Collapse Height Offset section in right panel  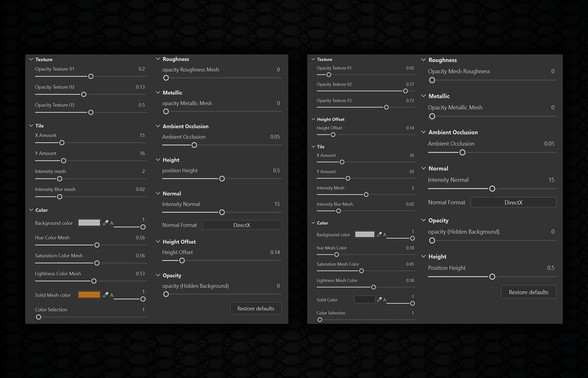[313, 119]
